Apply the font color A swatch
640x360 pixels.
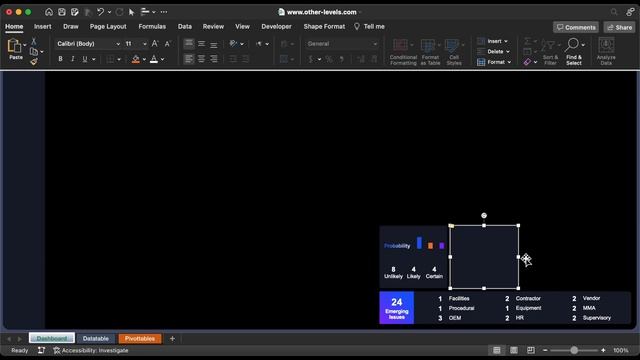(154, 59)
